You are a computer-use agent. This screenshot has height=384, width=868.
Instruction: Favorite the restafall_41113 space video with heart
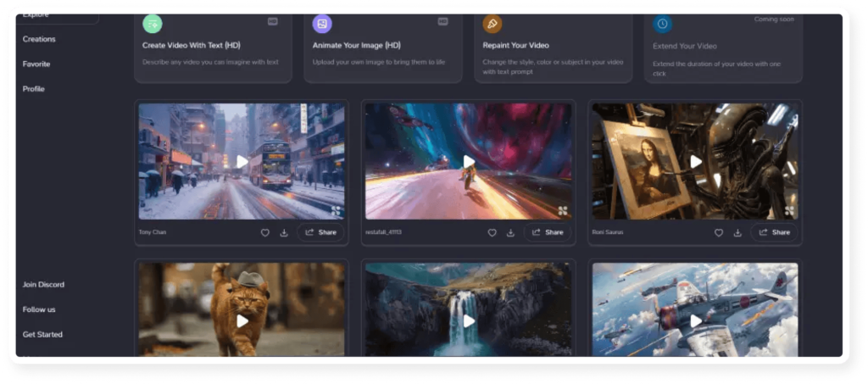(492, 232)
